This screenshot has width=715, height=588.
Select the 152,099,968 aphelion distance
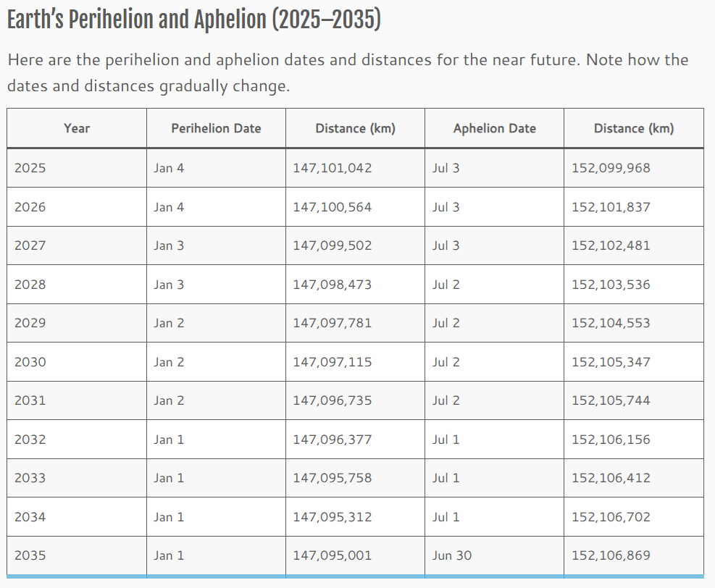[x=611, y=168]
